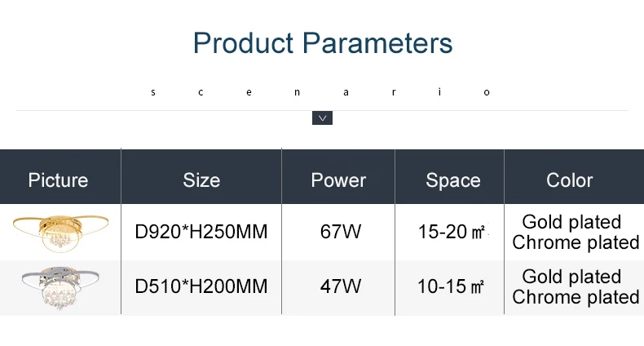Viewport: 644px width, 346px height.
Task: Click Gold plated in the second row
Action: pos(571,277)
